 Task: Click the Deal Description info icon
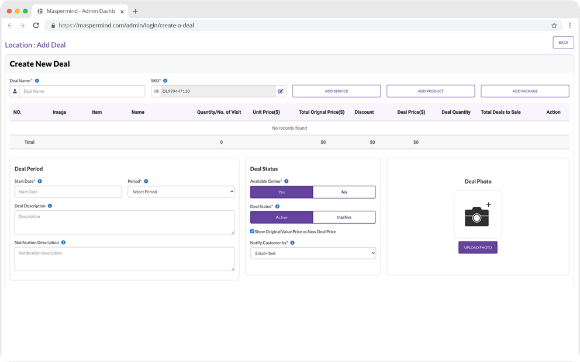click(x=50, y=206)
